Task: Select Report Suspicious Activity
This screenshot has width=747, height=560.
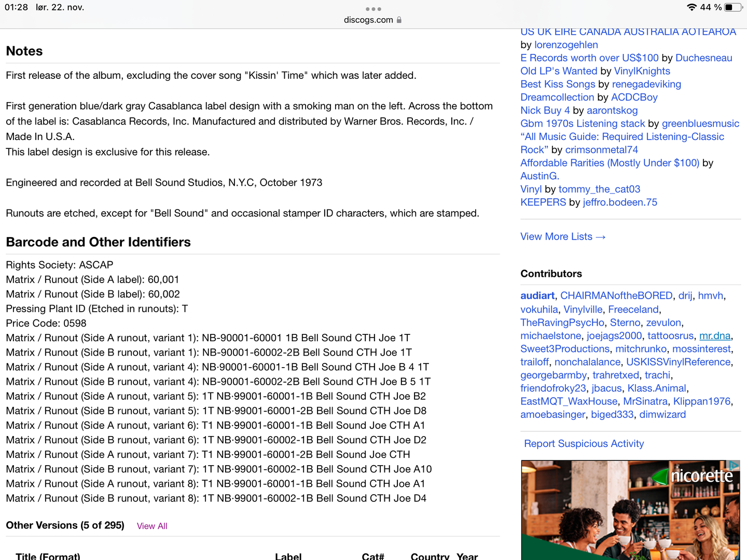Action: (x=584, y=443)
